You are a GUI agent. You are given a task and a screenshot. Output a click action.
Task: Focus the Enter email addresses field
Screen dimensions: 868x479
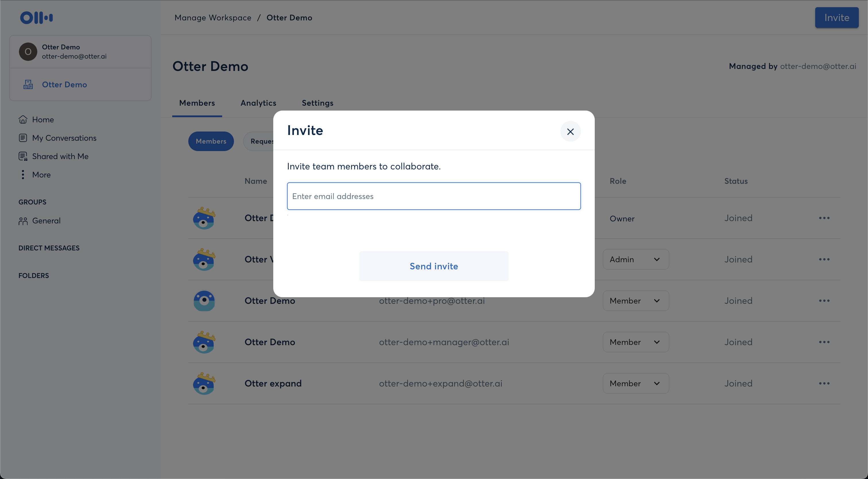pos(434,196)
